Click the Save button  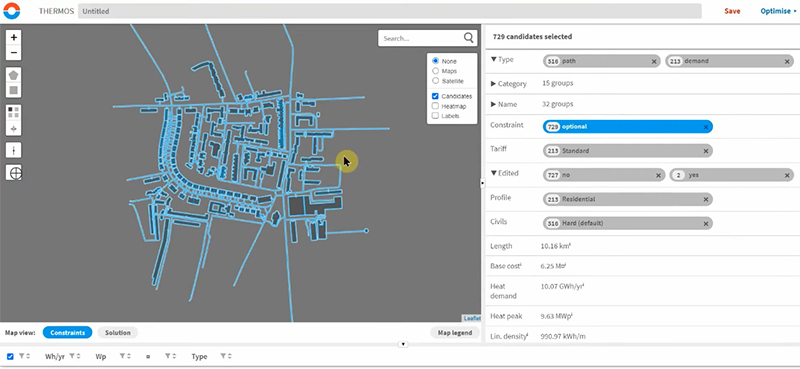732,11
